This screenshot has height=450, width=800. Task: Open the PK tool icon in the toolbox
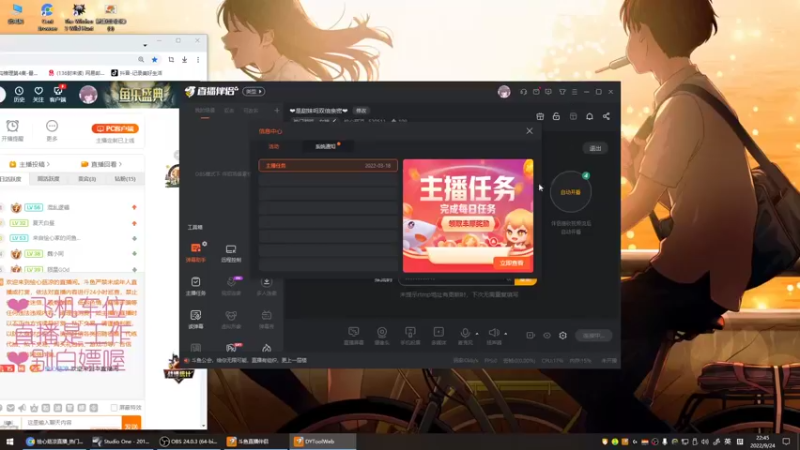tap(232, 348)
